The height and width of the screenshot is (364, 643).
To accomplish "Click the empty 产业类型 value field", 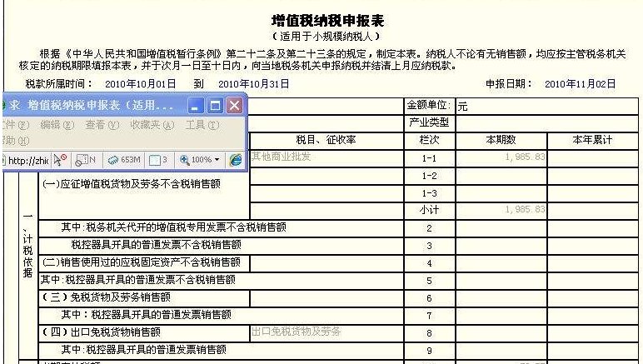I will [x=547, y=123].
